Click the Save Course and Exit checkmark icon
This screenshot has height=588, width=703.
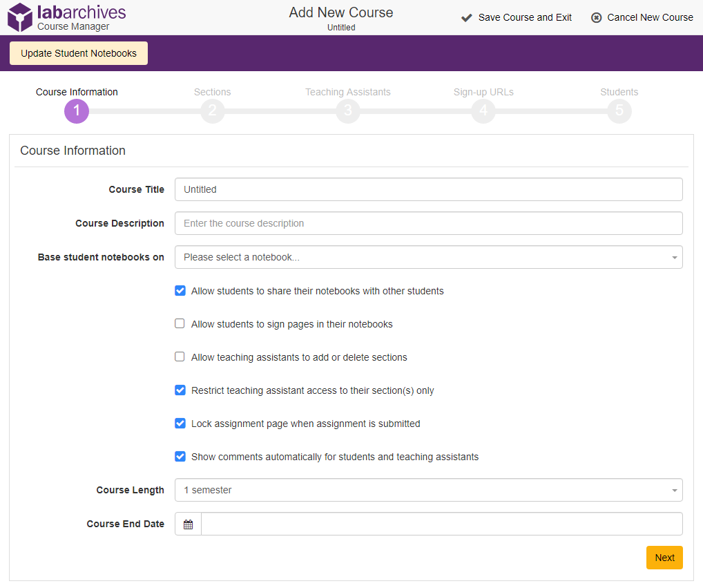point(467,18)
